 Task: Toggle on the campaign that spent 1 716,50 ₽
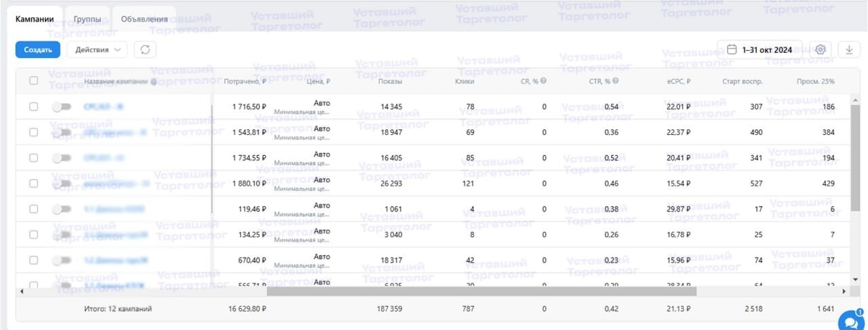click(x=62, y=106)
